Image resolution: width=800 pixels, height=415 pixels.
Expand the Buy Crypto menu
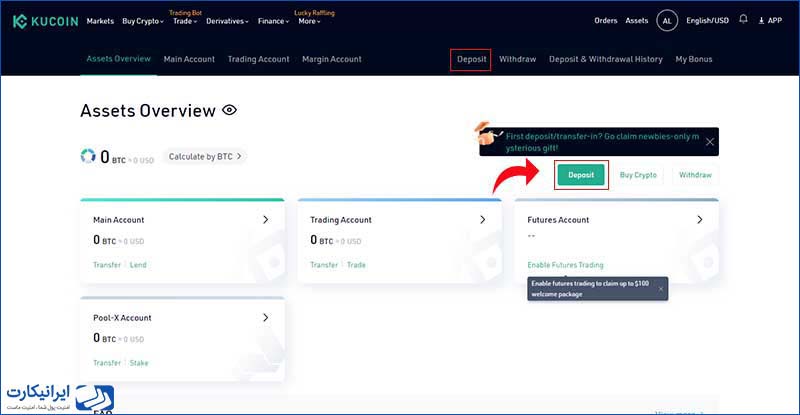tap(143, 21)
